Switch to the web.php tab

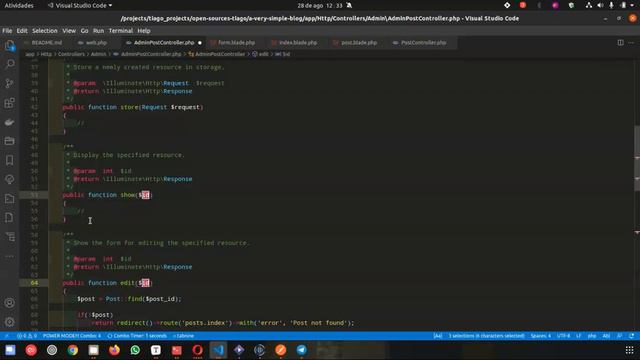coord(96,42)
